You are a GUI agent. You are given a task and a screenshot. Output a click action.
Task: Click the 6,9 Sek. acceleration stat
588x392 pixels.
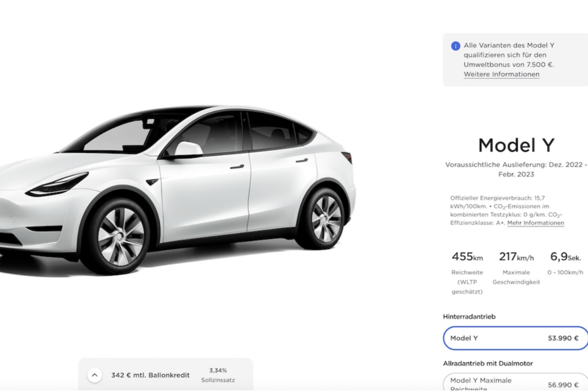point(565,257)
